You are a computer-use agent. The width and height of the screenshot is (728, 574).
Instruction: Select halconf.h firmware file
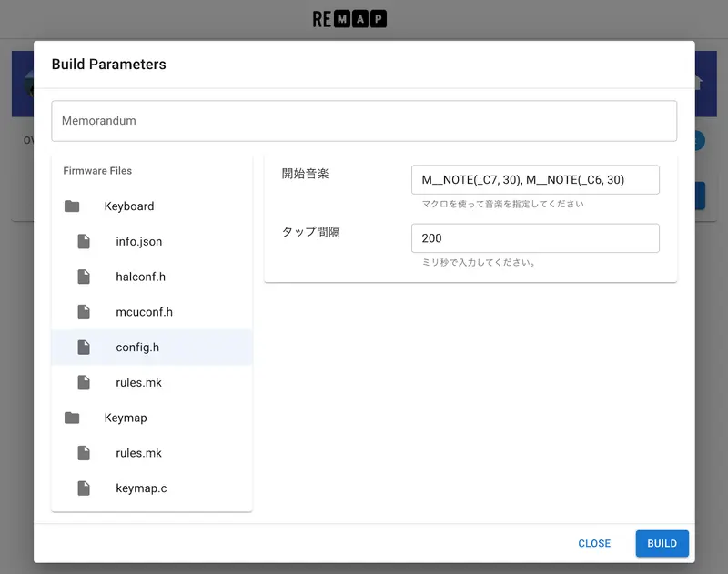coord(141,277)
